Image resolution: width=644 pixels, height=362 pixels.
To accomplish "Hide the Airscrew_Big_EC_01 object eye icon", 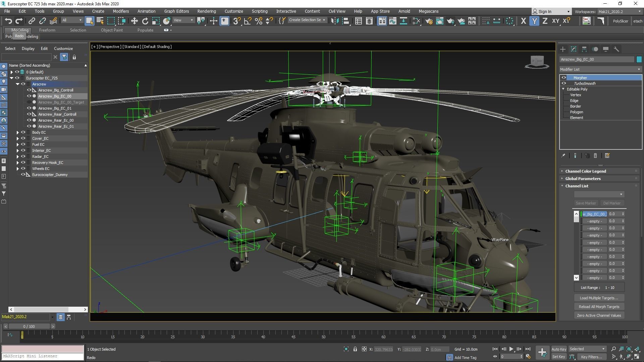I will coord(29,108).
